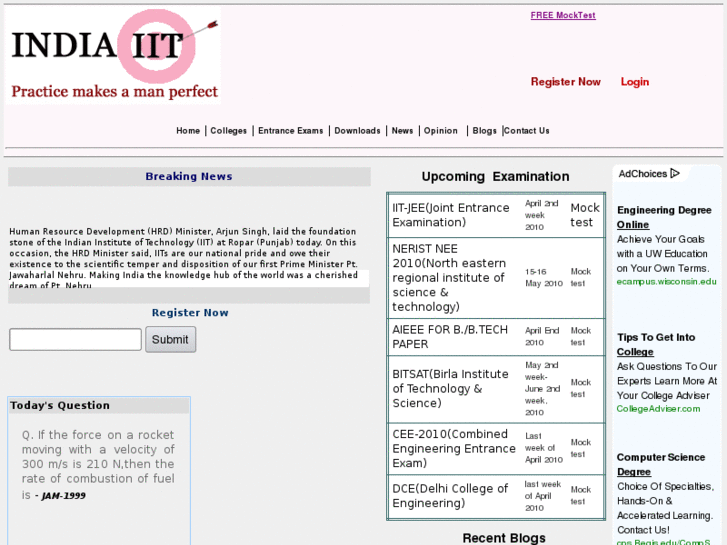
Task: Open Mock test link for CEE-2010
Action: pyautogui.click(x=580, y=448)
